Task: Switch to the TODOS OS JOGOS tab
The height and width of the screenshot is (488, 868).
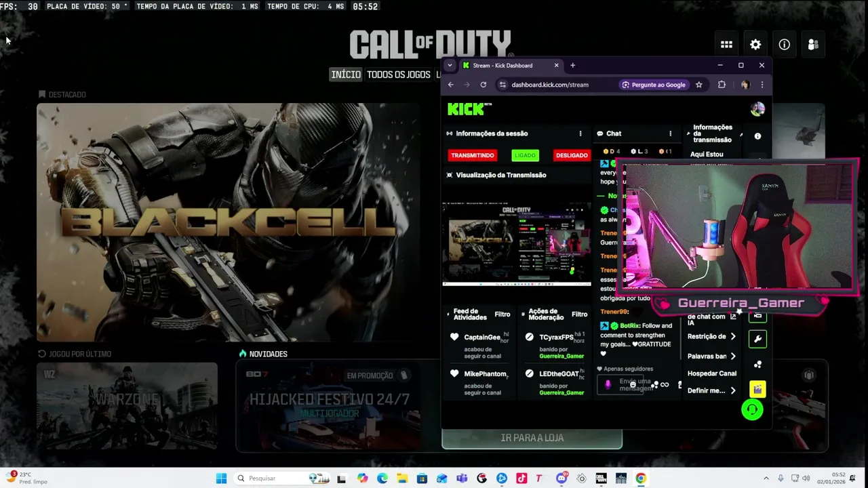Action: coord(399,75)
